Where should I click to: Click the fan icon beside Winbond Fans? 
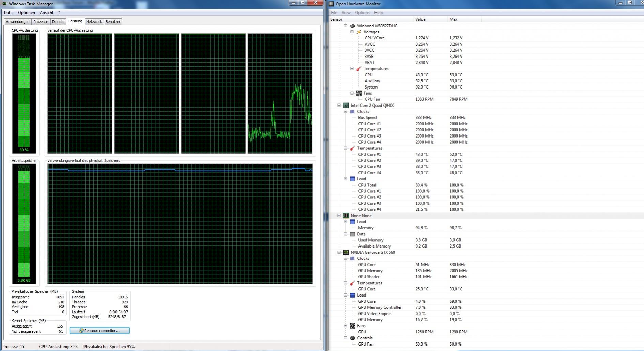coord(359,93)
